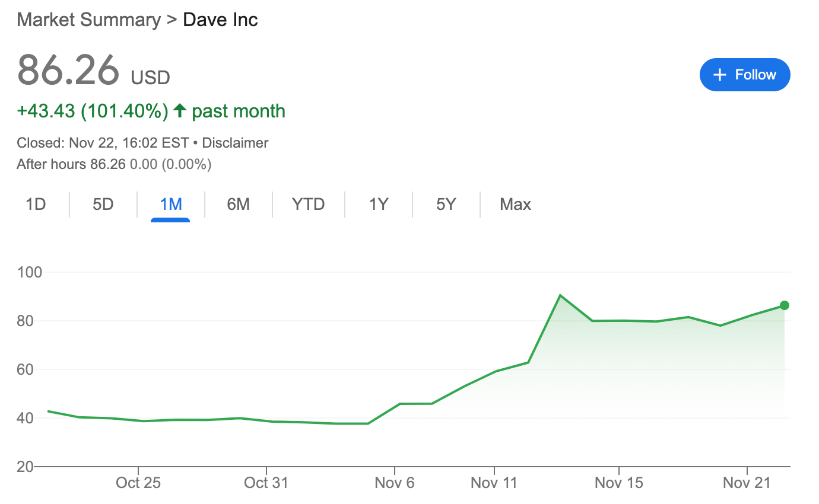The height and width of the screenshot is (504, 819).
Task: Click the Dave Inc title
Action: [220, 20]
